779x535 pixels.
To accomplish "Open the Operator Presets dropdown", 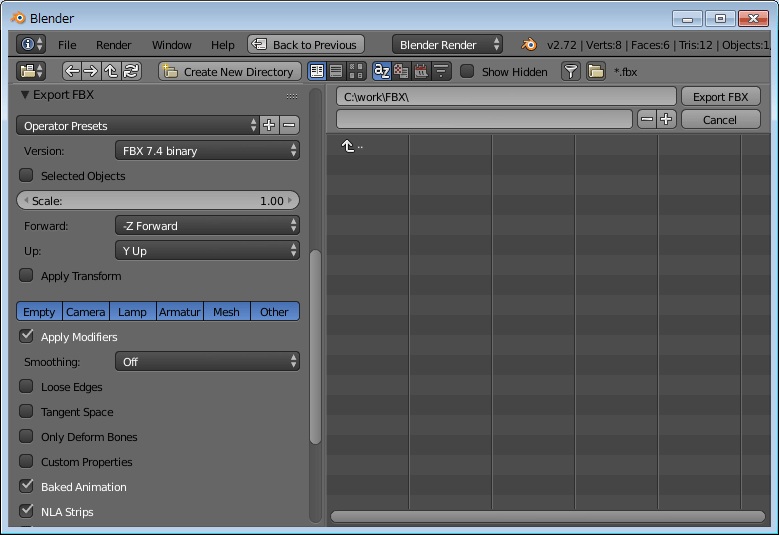I will [x=138, y=125].
